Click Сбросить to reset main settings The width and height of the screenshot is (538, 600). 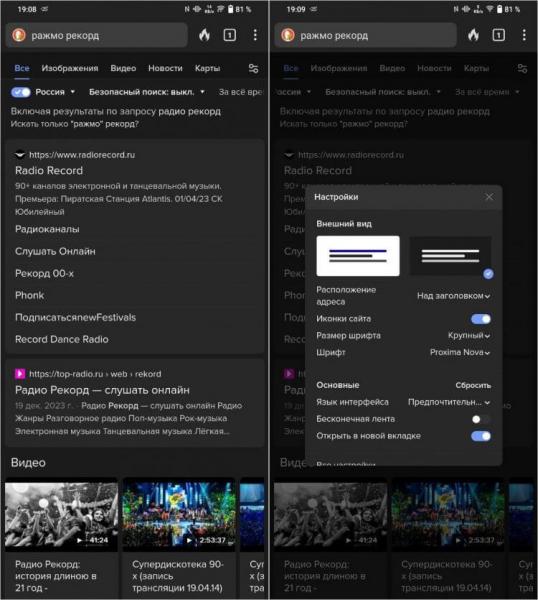click(473, 385)
